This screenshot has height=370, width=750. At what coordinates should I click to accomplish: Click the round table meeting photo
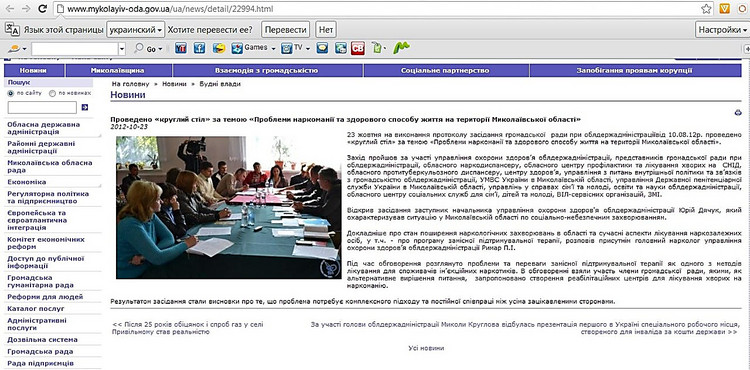(x=228, y=207)
